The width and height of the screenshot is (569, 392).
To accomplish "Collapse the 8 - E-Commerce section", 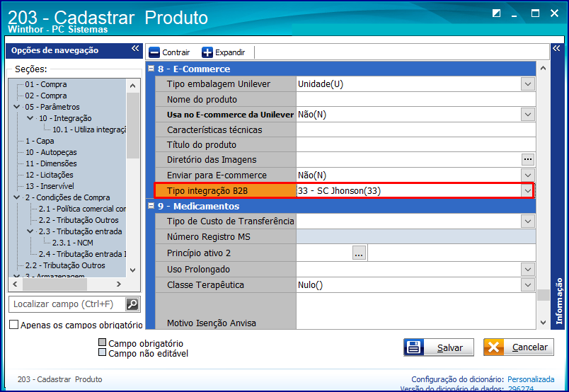I will click(151, 69).
